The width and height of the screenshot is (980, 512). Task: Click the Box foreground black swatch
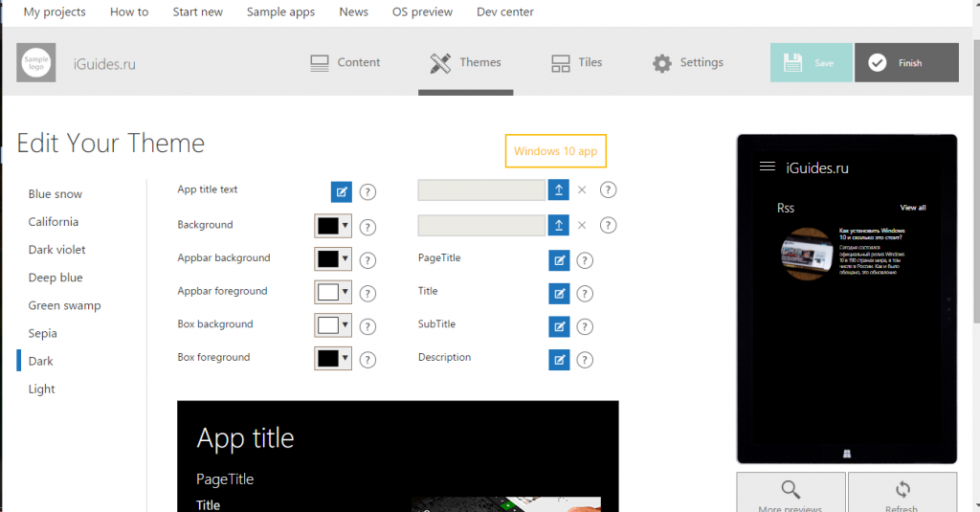[x=328, y=358]
